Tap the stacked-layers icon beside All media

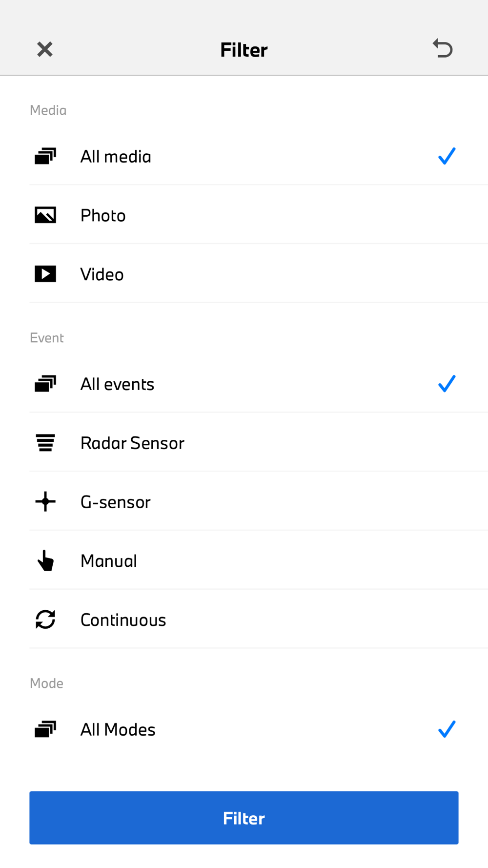pos(45,156)
